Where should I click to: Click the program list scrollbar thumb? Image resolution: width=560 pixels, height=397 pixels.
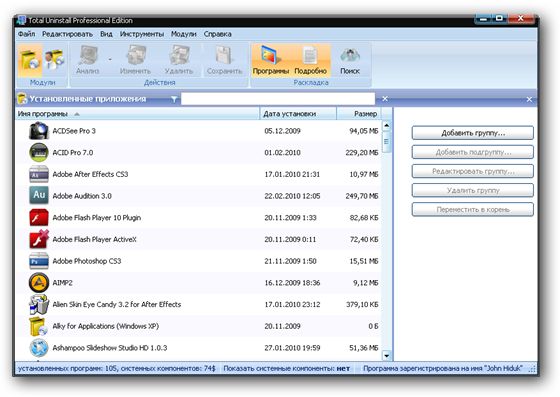coord(386,142)
